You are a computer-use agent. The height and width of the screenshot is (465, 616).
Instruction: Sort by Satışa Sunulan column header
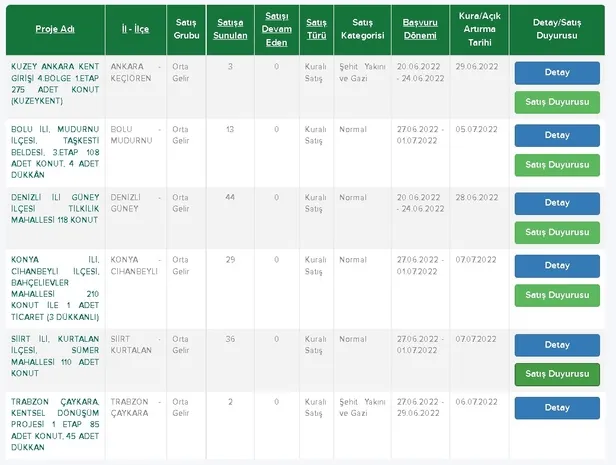point(230,28)
